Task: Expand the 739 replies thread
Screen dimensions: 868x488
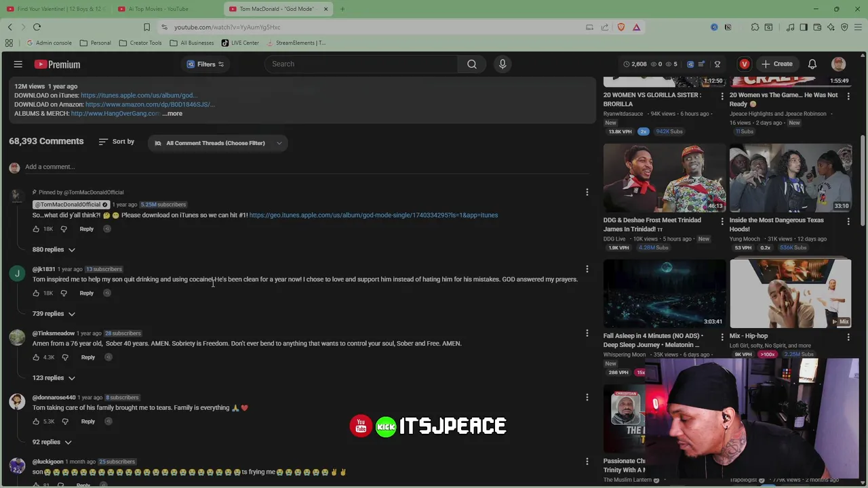Action: coord(54,314)
